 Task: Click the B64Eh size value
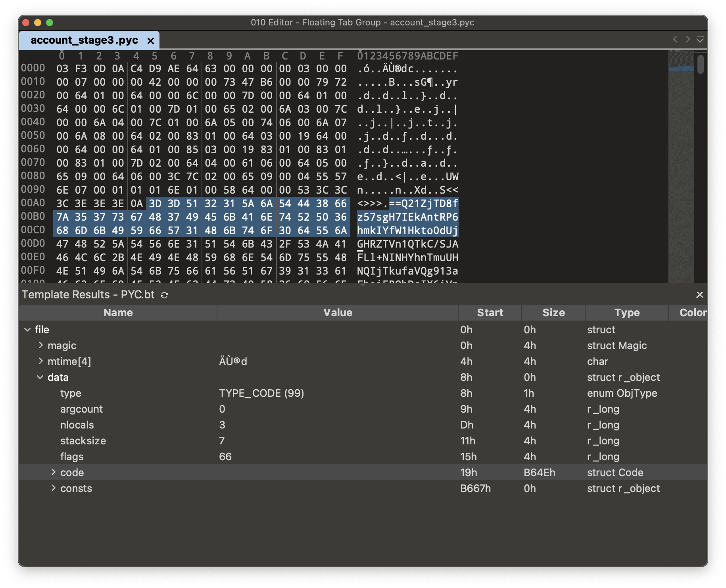[x=540, y=473]
